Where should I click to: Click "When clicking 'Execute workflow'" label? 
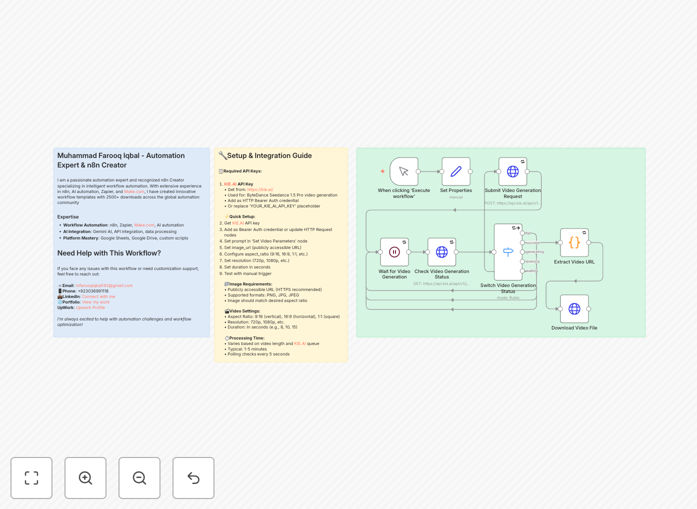pos(404,193)
